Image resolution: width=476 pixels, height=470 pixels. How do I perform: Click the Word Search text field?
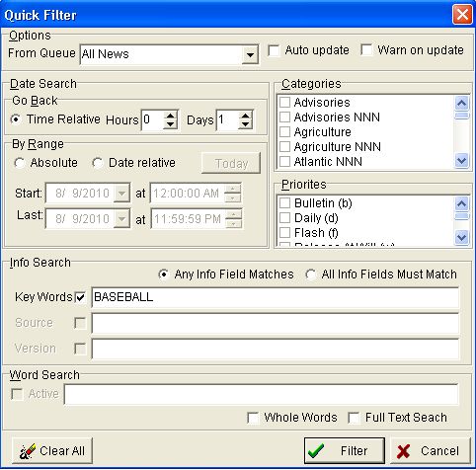pos(261,394)
